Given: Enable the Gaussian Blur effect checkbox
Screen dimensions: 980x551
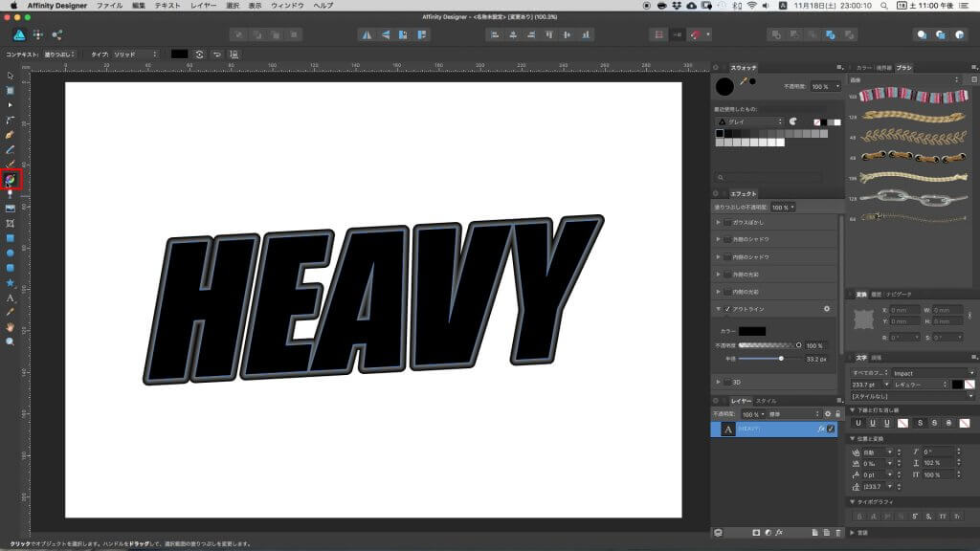Looking at the screenshot, I should coord(727,222).
